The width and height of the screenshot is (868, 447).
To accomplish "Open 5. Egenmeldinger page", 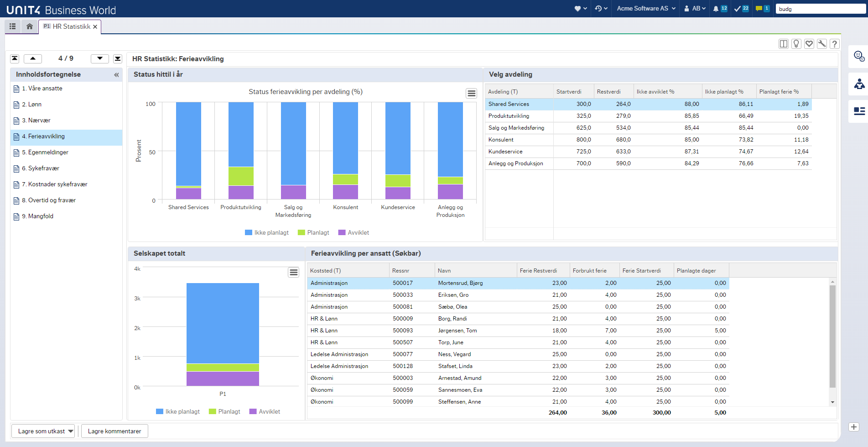I will coord(66,153).
